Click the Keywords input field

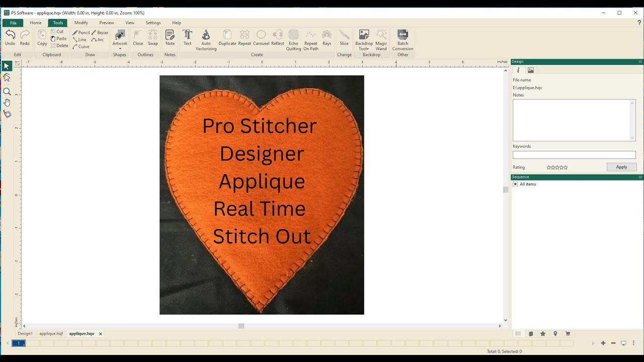[x=574, y=155]
